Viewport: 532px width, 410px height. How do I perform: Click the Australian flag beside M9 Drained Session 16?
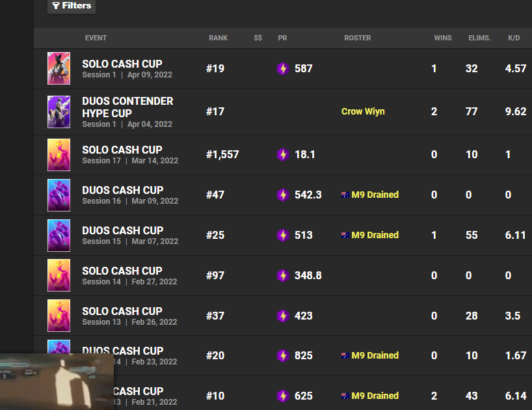click(345, 194)
